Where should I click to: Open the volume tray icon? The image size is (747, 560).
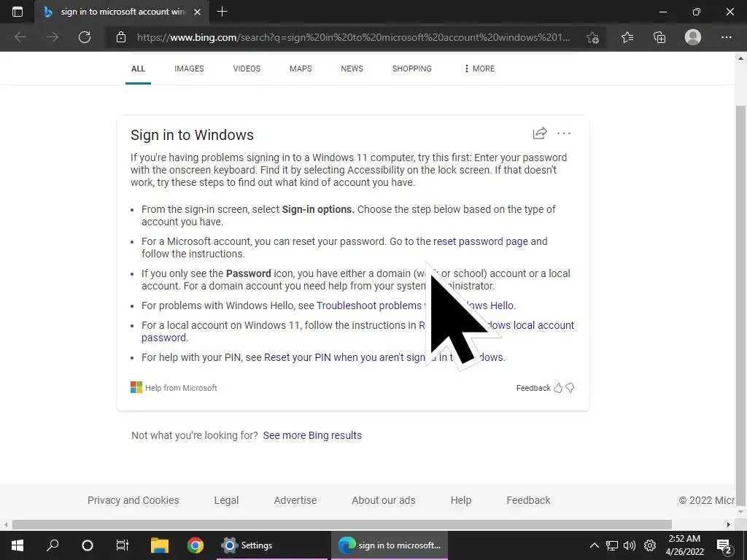[x=630, y=545]
